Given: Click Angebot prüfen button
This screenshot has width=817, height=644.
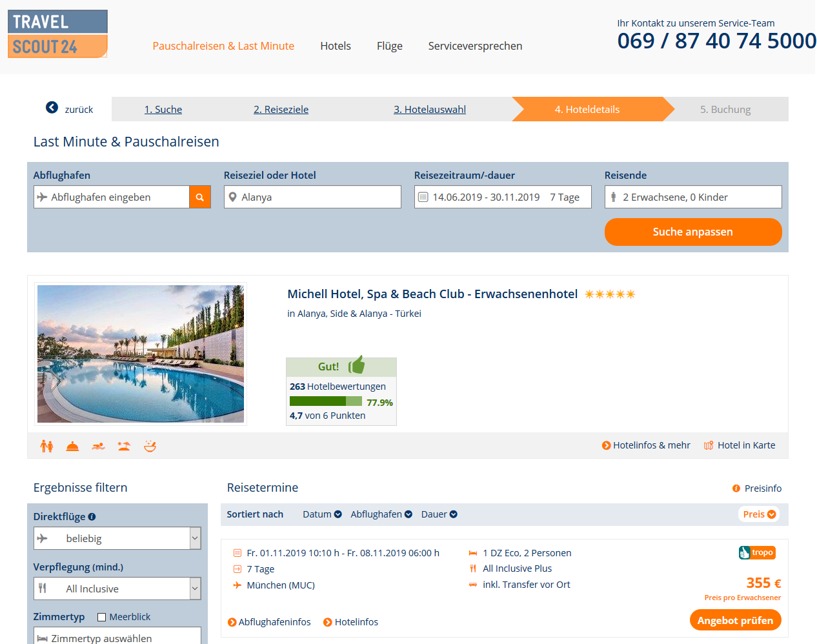Looking at the screenshot, I should coord(735,620).
